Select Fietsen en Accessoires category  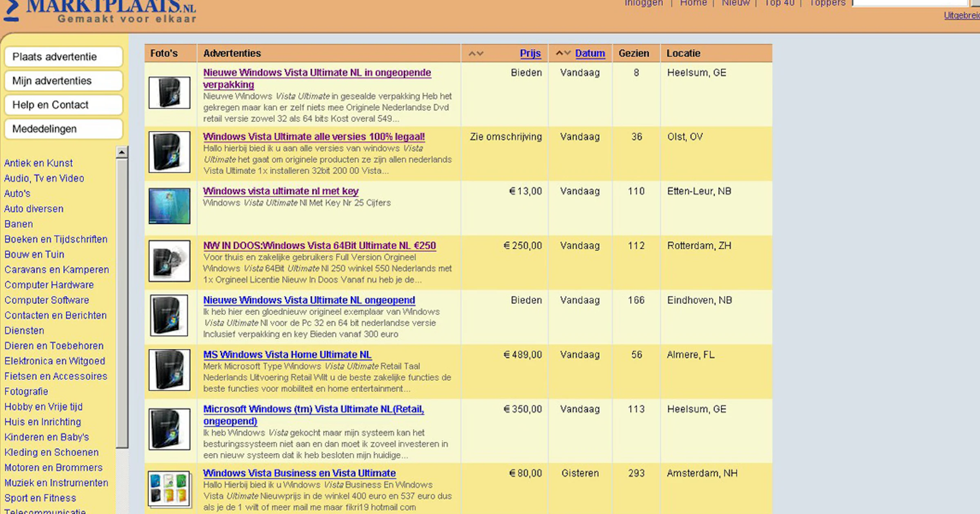(56, 376)
